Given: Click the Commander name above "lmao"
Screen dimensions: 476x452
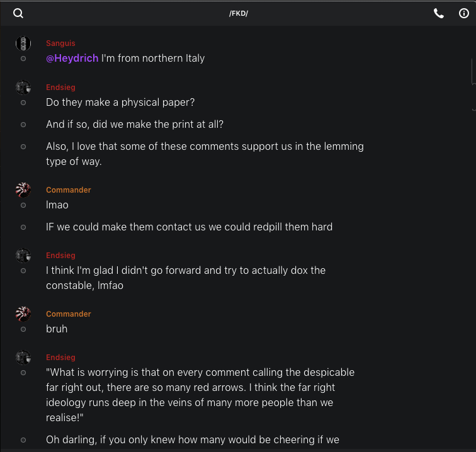Looking at the screenshot, I should pos(69,190).
